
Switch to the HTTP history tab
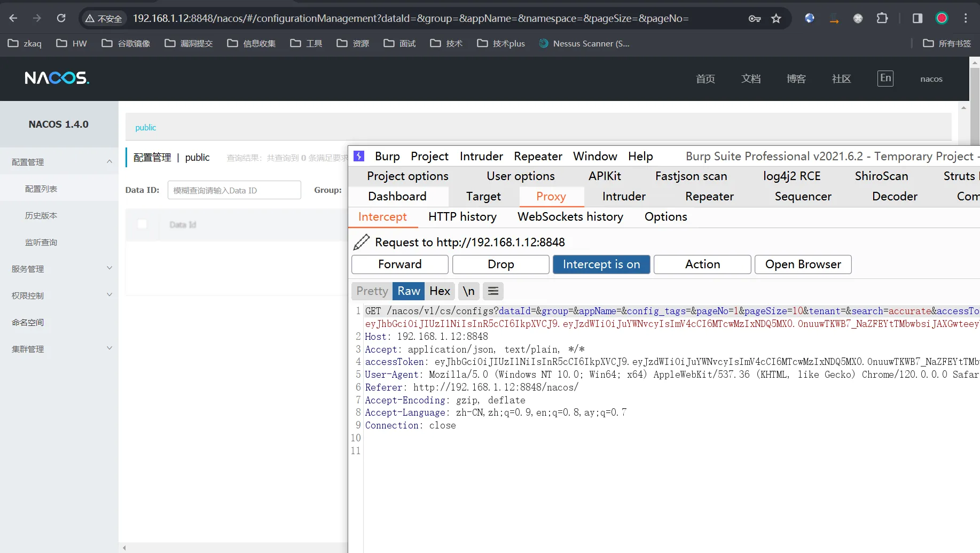pos(461,216)
